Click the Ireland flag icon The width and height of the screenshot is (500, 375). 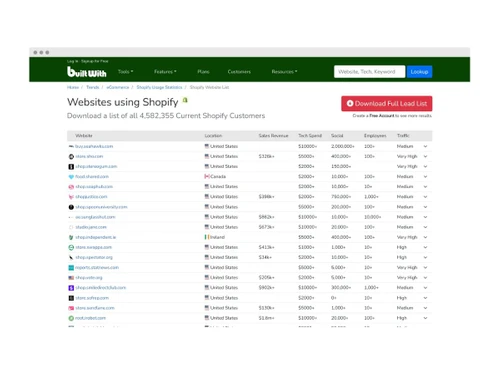tap(207, 237)
